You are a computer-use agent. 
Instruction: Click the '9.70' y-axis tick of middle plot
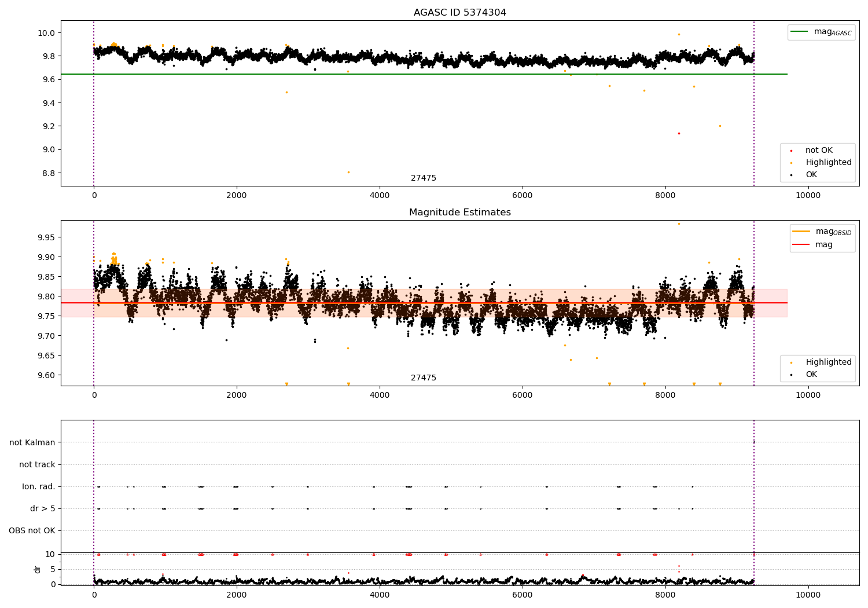tap(46, 336)
